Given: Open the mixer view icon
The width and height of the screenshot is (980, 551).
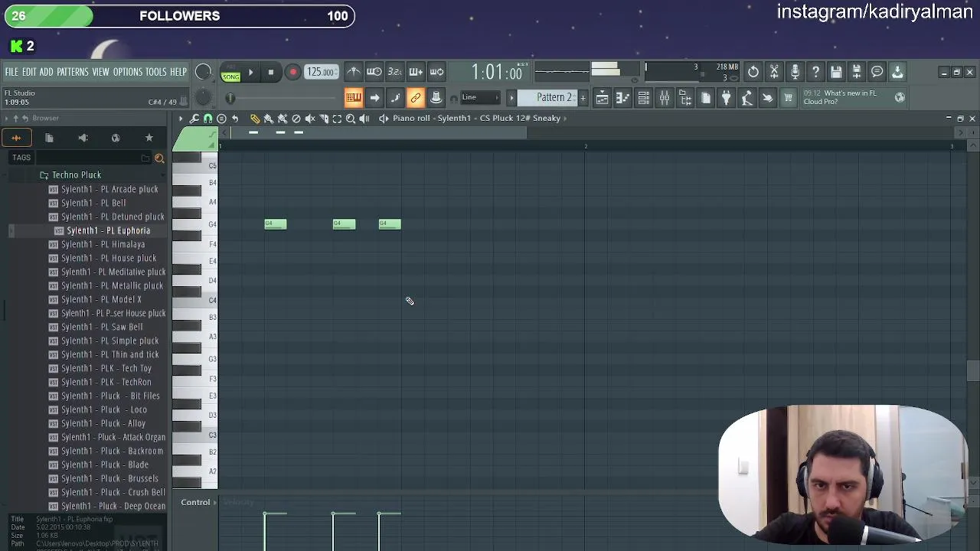Looking at the screenshot, I should pyautogui.click(x=664, y=98).
